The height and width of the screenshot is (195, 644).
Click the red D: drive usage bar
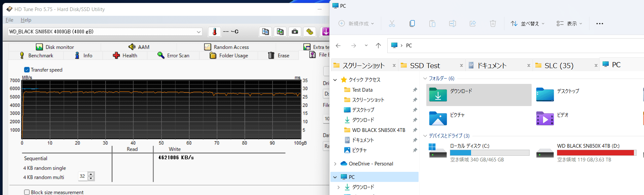pyautogui.click(x=597, y=153)
